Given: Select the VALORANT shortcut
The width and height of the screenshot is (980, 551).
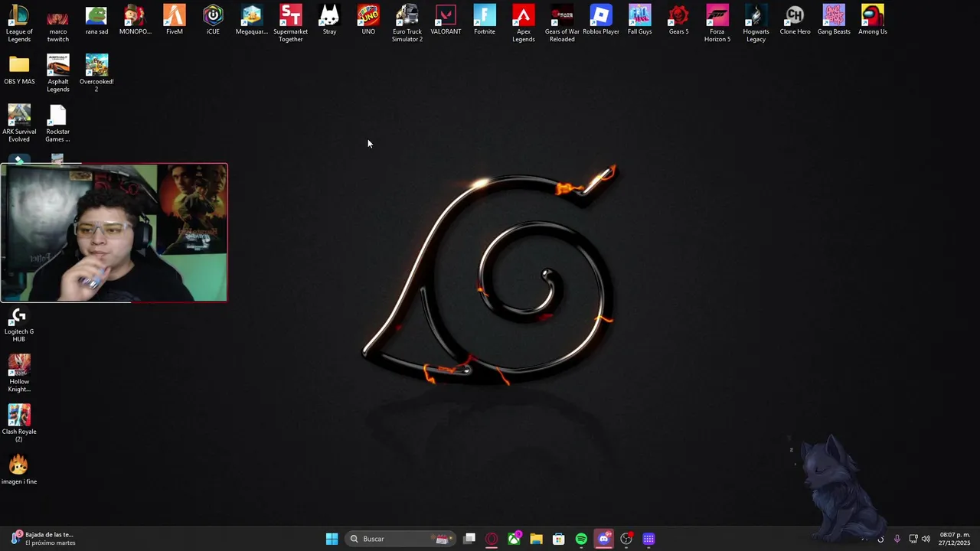Looking at the screenshot, I should pos(446,21).
